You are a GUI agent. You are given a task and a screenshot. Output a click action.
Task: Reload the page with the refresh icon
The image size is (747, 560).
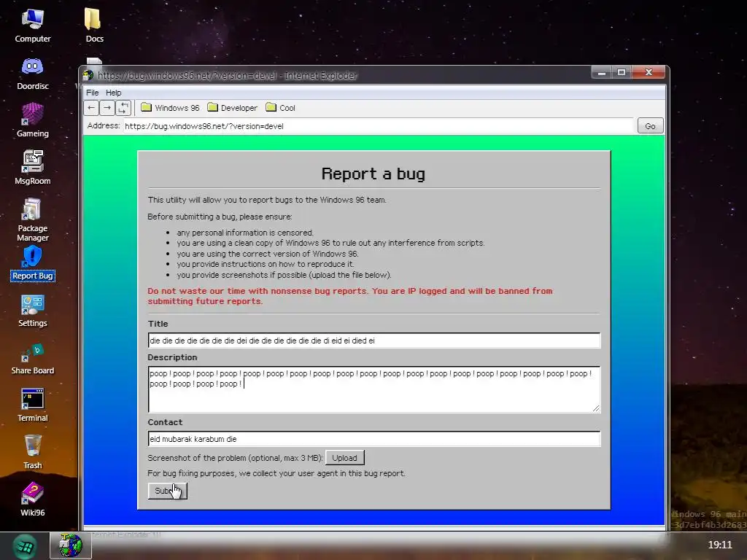click(x=123, y=108)
